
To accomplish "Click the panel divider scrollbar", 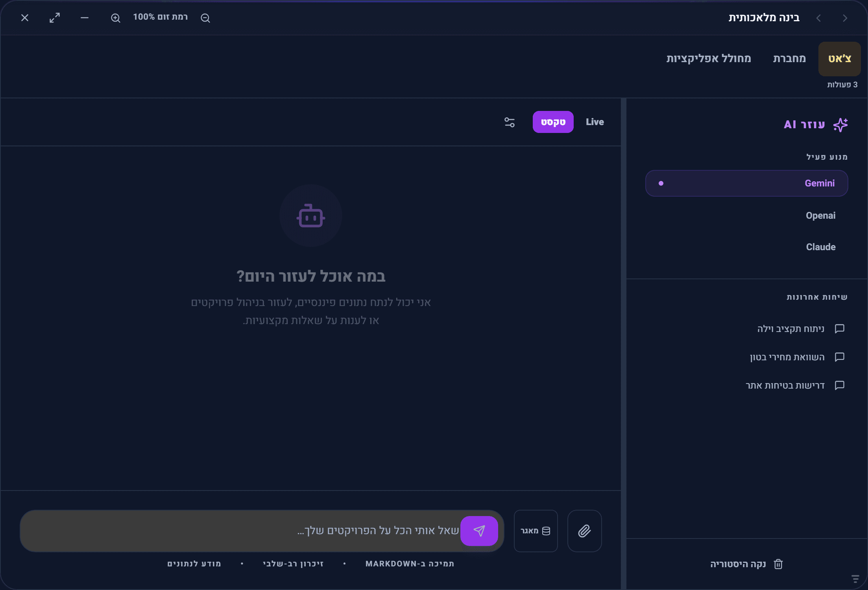I will click(624, 344).
